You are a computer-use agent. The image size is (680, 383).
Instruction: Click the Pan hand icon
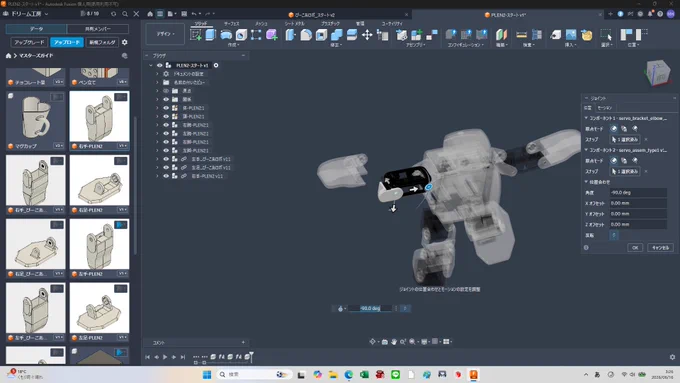tap(394, 342)
